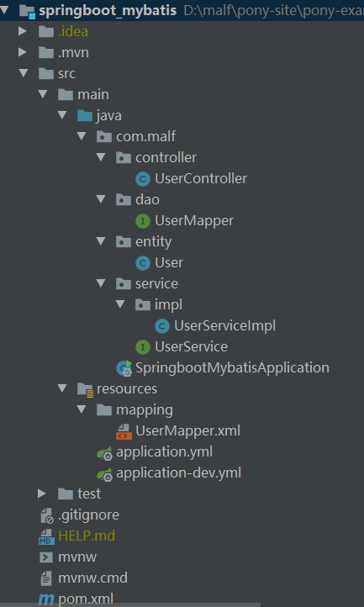Click the HELP.md markdown file icon
Image resolution: width=364 pixels, height=607 pixels.
point(46,536)
